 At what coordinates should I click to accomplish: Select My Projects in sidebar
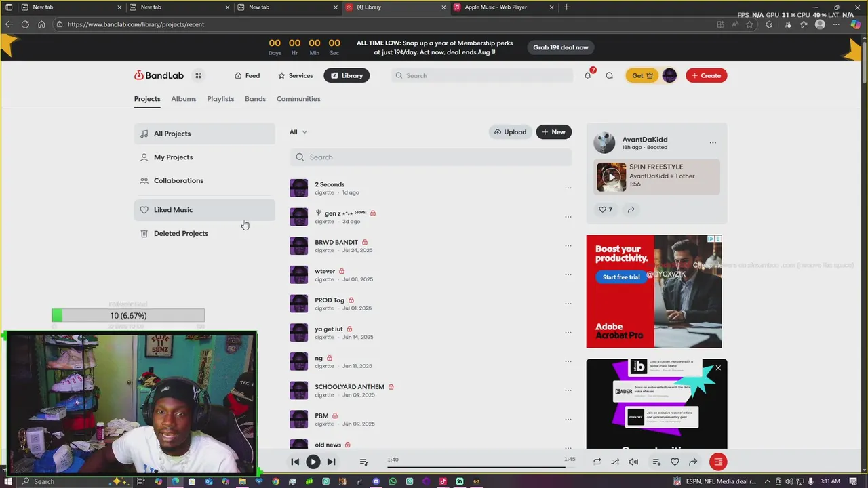tap(204, 157)
